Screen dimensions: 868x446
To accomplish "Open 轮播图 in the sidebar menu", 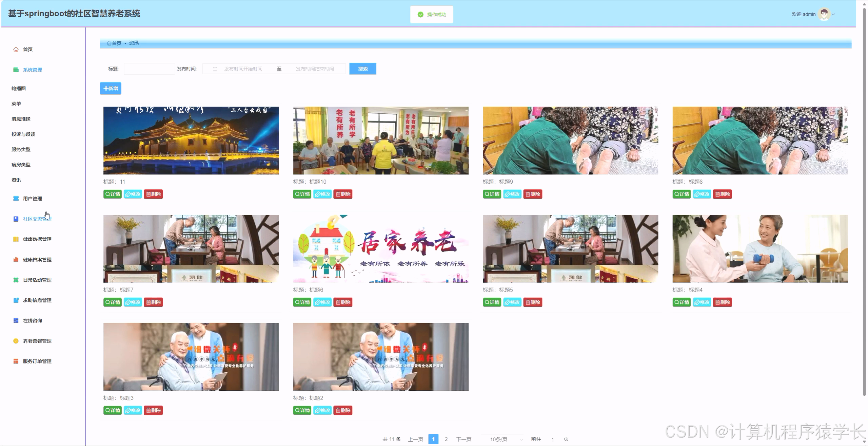I will [x=19, y=89].
